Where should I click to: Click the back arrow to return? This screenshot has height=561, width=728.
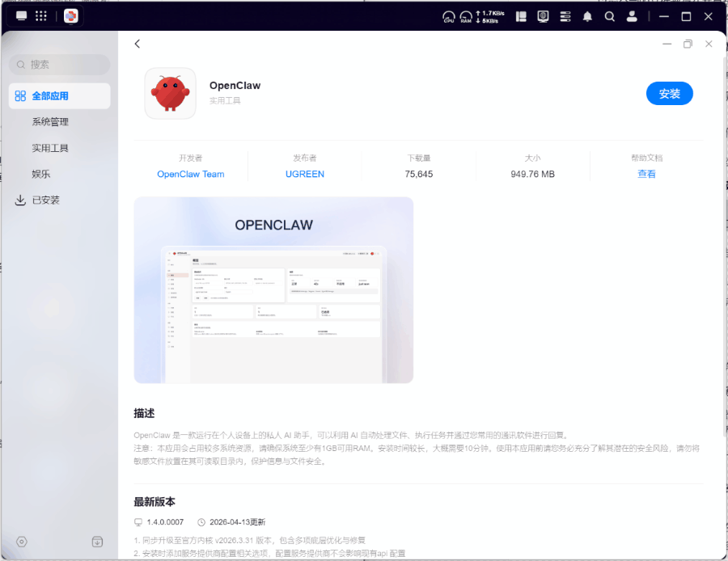point(138,44)
